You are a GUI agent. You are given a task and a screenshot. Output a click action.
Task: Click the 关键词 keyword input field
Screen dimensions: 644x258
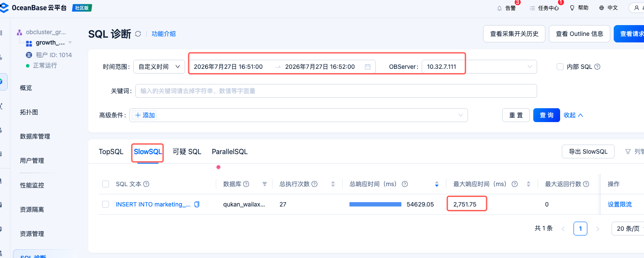[336, 91]
